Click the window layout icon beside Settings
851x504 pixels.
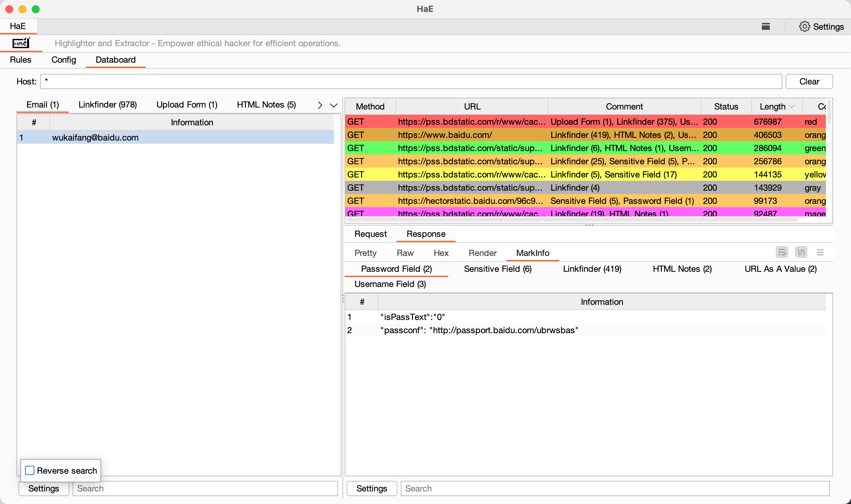(766, 26)
